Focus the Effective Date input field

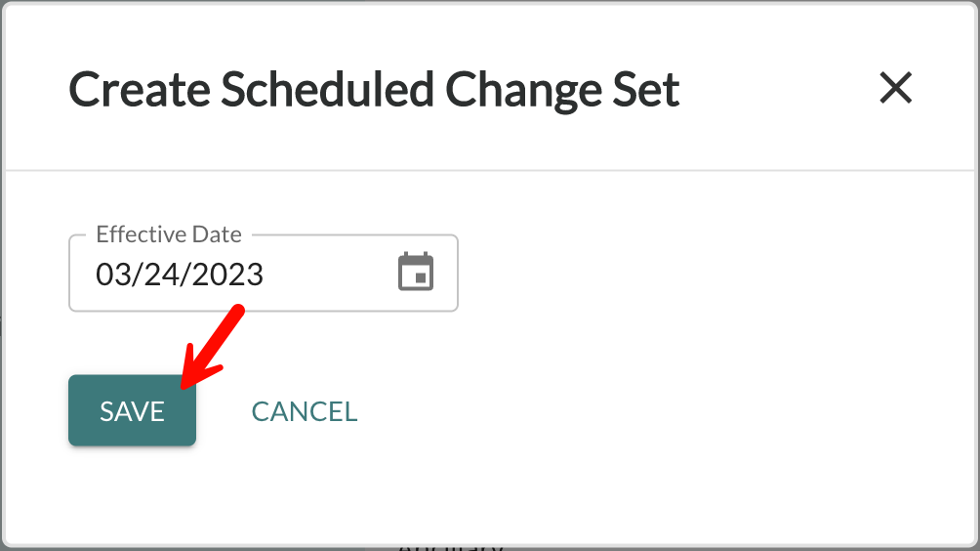click(264, 274)
